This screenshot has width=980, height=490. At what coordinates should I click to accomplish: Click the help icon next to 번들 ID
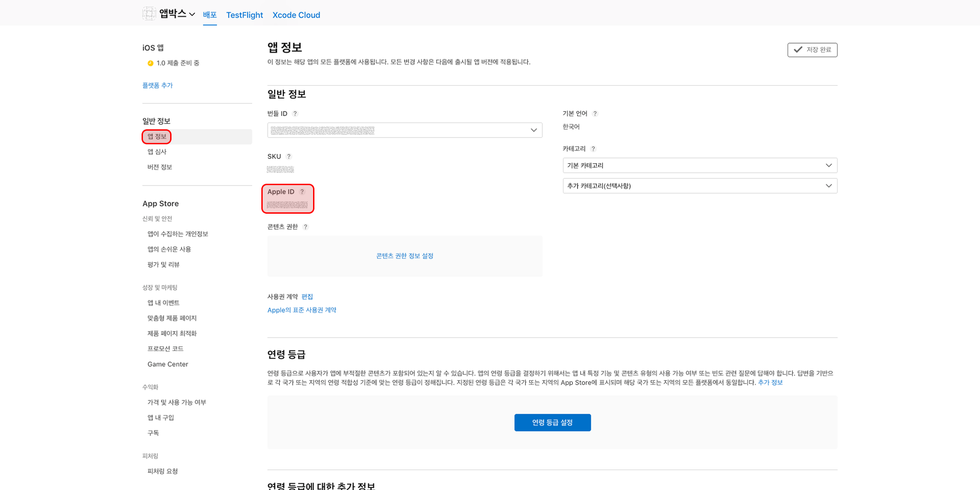point(295,113)
